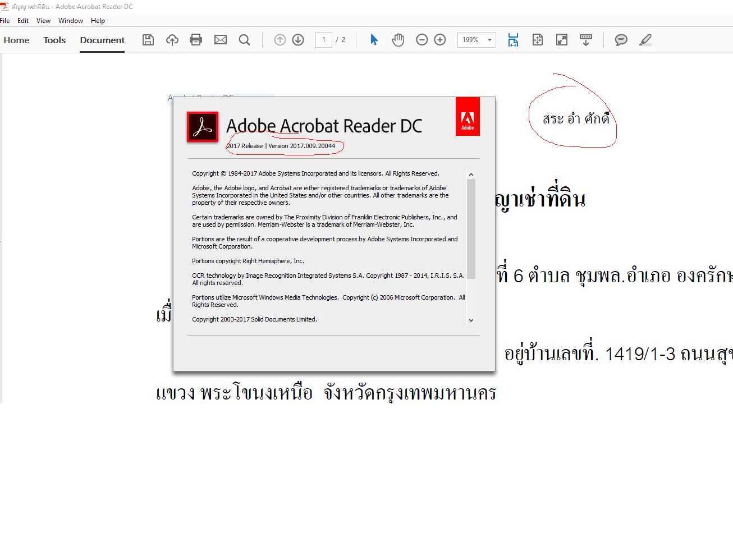Screen dimensions: 733x560
Task: Select the highlighter pen tool
Action: click(x=645, y=40)
